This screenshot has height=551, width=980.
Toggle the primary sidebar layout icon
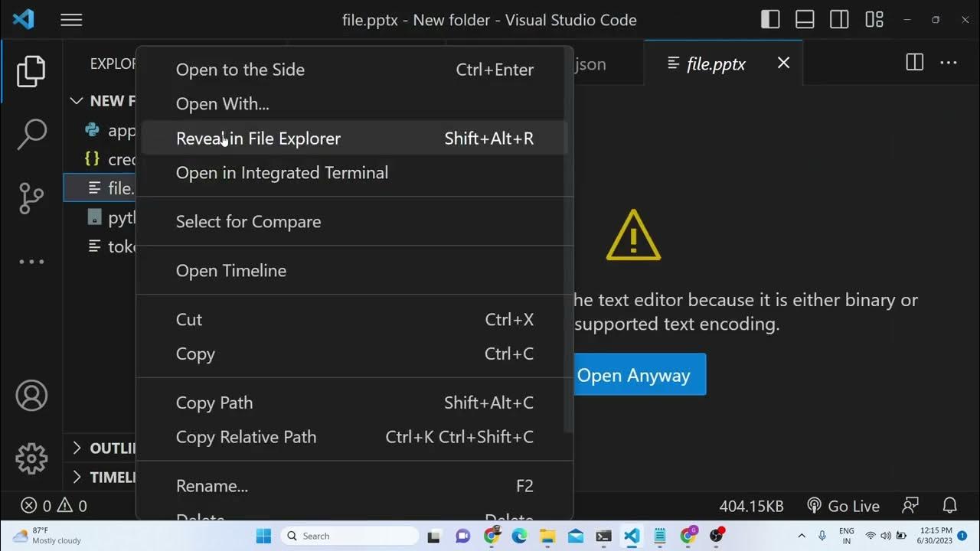coord(770,20)
